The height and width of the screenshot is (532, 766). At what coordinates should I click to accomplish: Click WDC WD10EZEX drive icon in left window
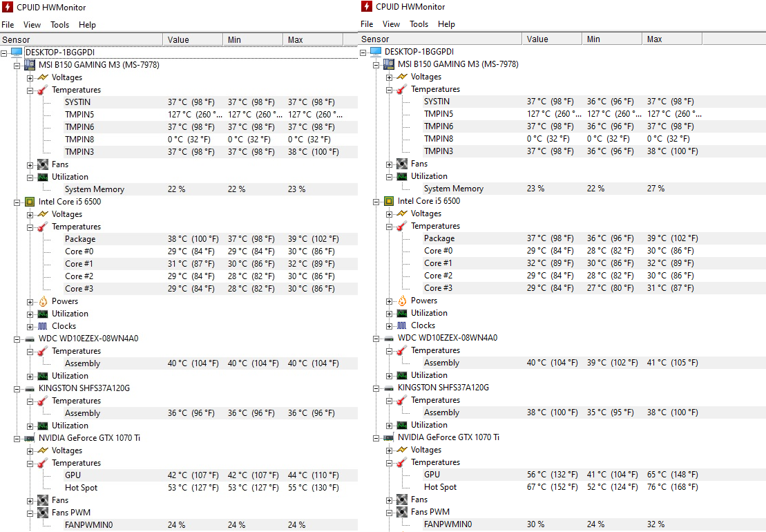(x=30, y=339)
